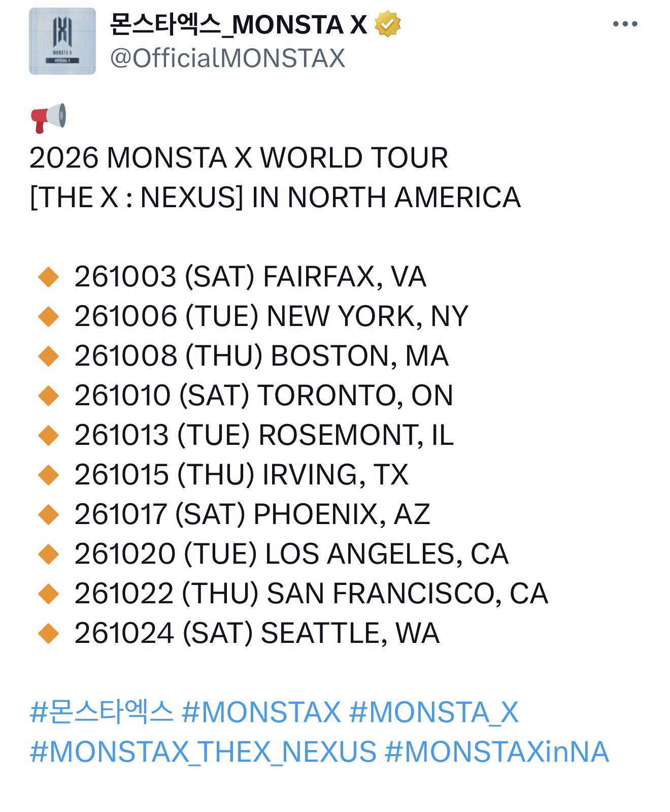The width and height of the screenshot is (670, 812).
Task: Click the gold verified badge
Action: [x=387, y=24]
